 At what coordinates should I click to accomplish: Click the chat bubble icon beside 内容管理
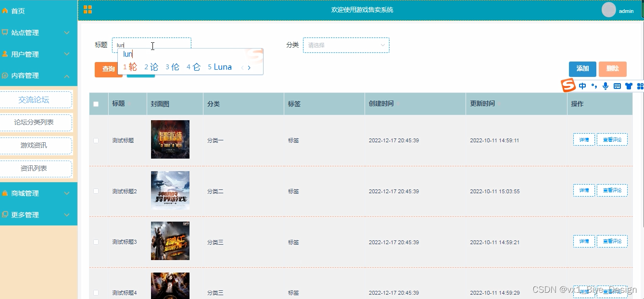tap(5, 75)
